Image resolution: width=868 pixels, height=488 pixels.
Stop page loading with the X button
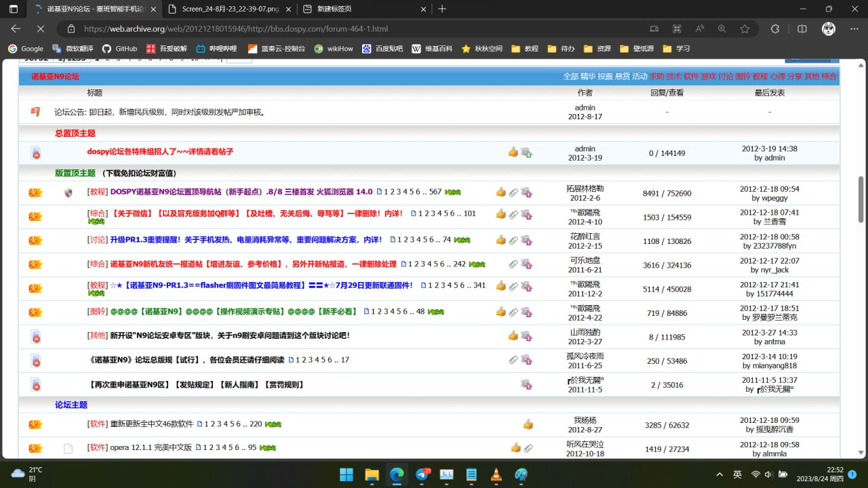tap(40, 29)
